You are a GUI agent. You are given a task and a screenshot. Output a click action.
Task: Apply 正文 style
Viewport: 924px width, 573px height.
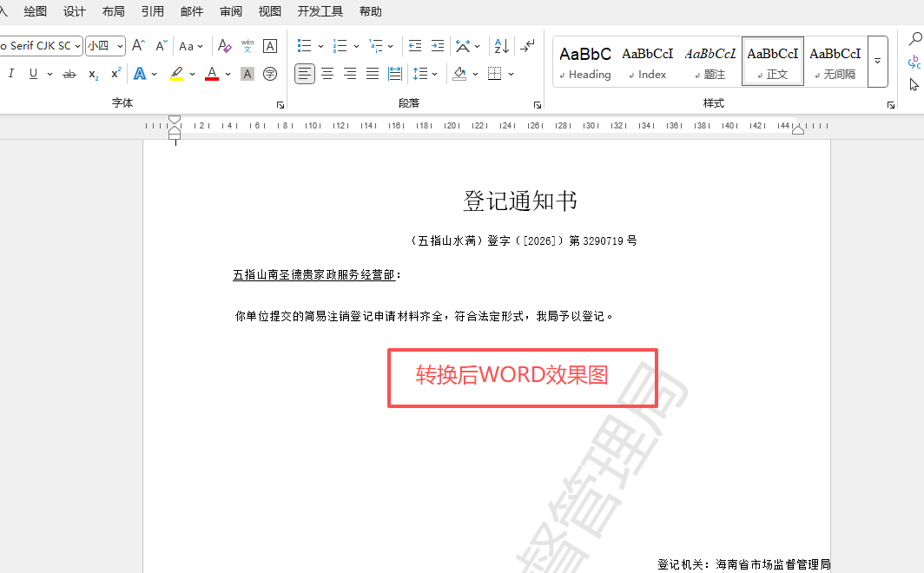click(x=773, y=62)
